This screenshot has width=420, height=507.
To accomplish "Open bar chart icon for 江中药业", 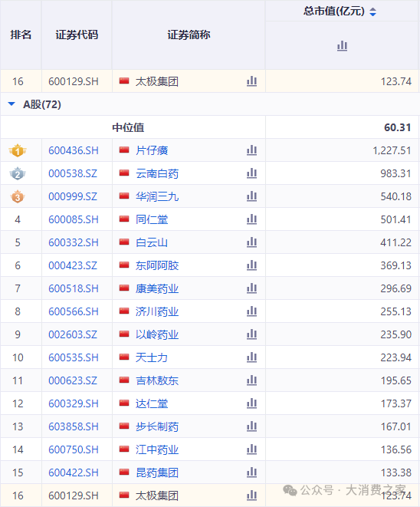I will coord(251,449).
